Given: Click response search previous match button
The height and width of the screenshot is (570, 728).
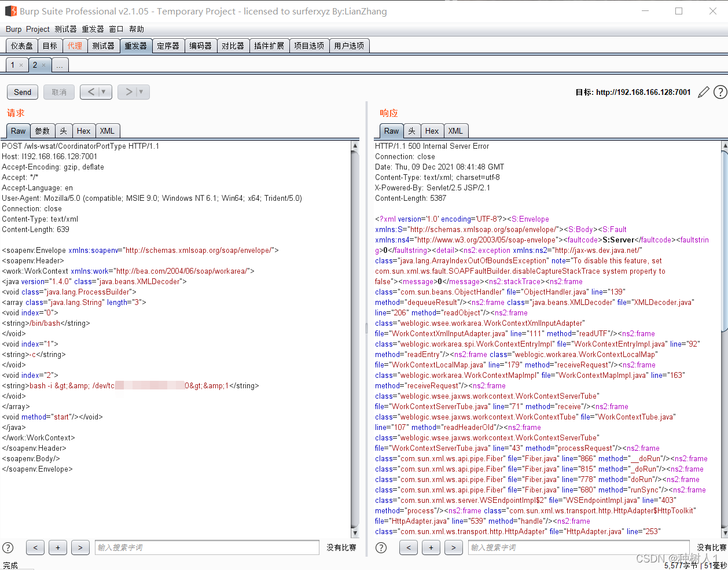Looking at the screenshot, I should [409, 547].
